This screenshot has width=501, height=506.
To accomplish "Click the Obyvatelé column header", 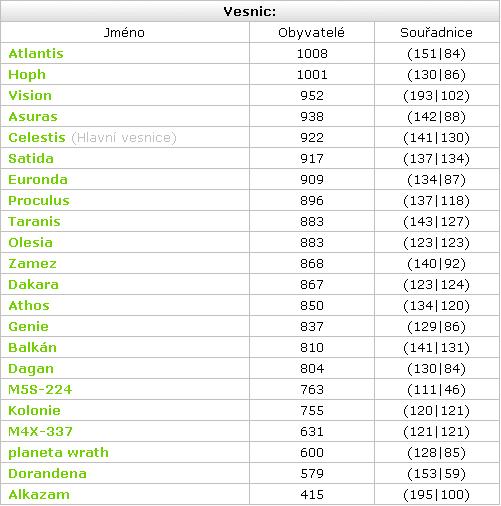I will pyautogui.click(x=311, y=33).
